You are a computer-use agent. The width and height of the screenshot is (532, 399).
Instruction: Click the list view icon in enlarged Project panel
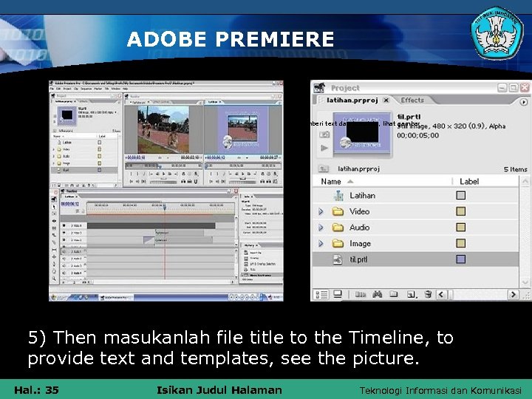321,294
